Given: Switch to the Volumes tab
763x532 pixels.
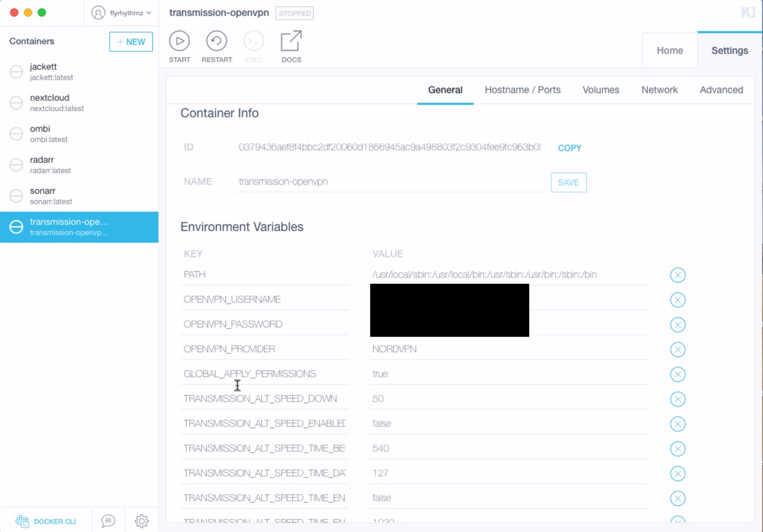Looking at the screenshot, I should point(601,90).
